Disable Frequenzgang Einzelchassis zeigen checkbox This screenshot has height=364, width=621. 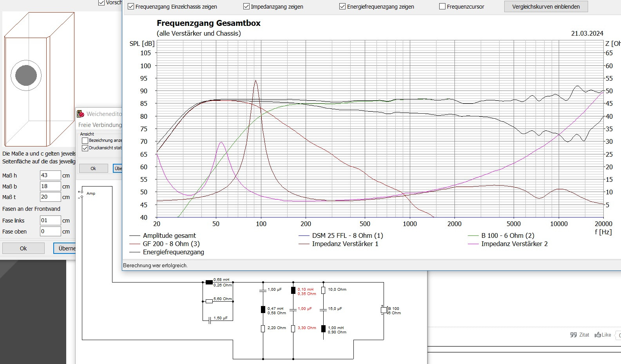tap(131, 7)
